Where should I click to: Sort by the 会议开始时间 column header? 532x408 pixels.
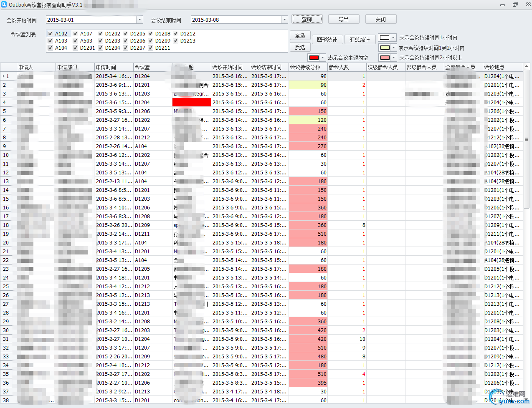point(231,67)
